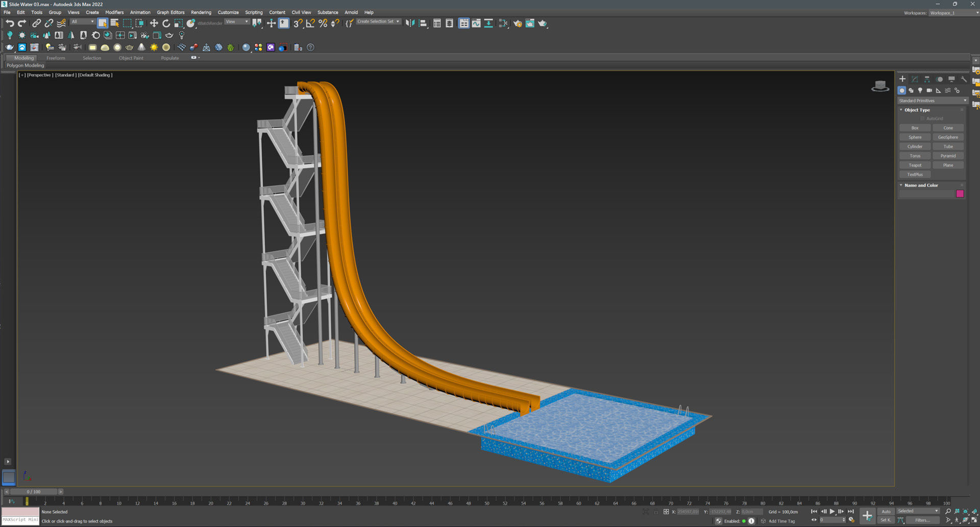This screenshot has width=980, height=527.
Task: Activate the Select Object tool
Action: coord(102,23)
